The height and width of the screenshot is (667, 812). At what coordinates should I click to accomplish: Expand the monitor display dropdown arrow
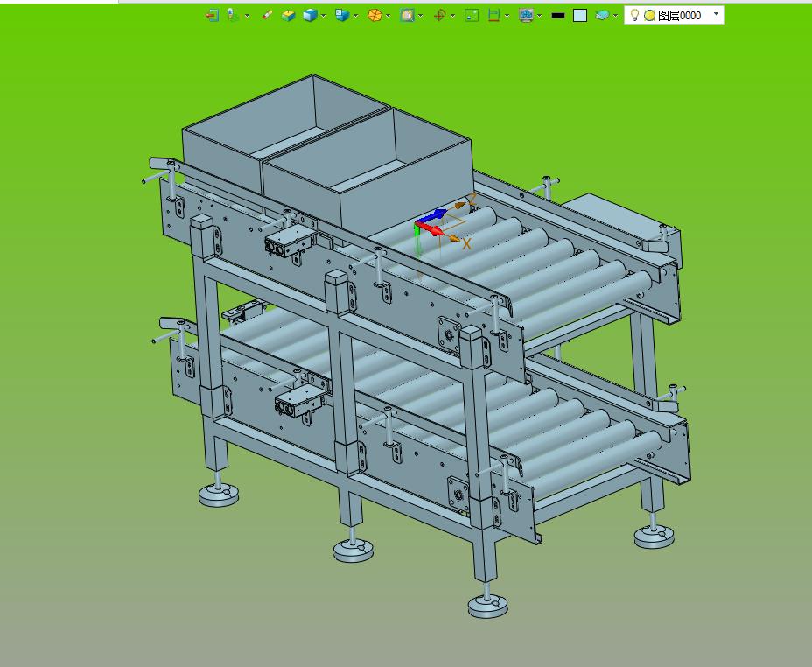(x=540, y=16)
